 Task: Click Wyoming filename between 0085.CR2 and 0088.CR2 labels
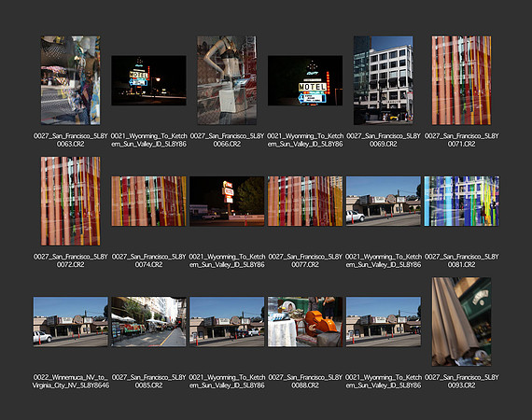pos(227,382)
